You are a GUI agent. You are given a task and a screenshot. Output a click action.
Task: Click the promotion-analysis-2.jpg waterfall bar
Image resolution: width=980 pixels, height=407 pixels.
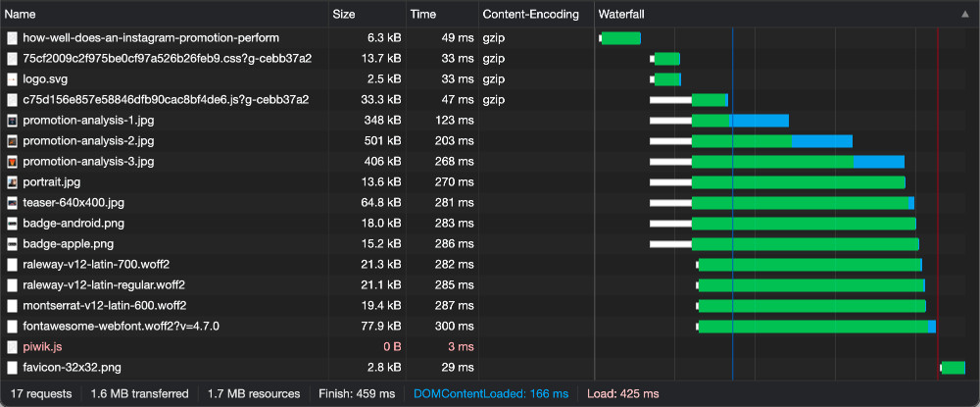tap(770, 141)
